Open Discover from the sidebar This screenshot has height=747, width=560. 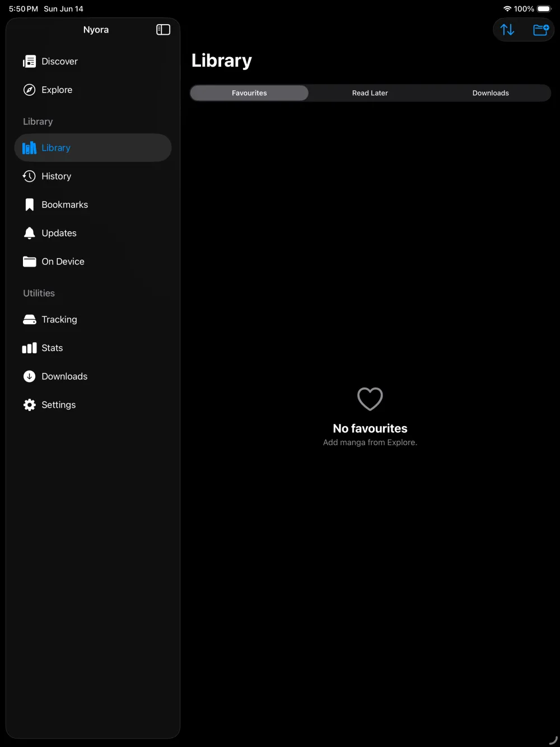pos(93,62)
